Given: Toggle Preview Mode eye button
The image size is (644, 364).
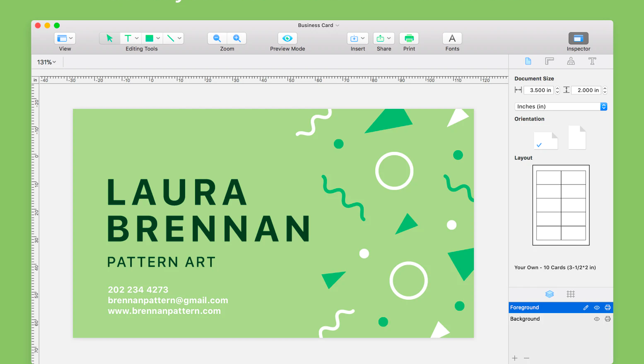Looking at the screenshot, I should 287,38.
